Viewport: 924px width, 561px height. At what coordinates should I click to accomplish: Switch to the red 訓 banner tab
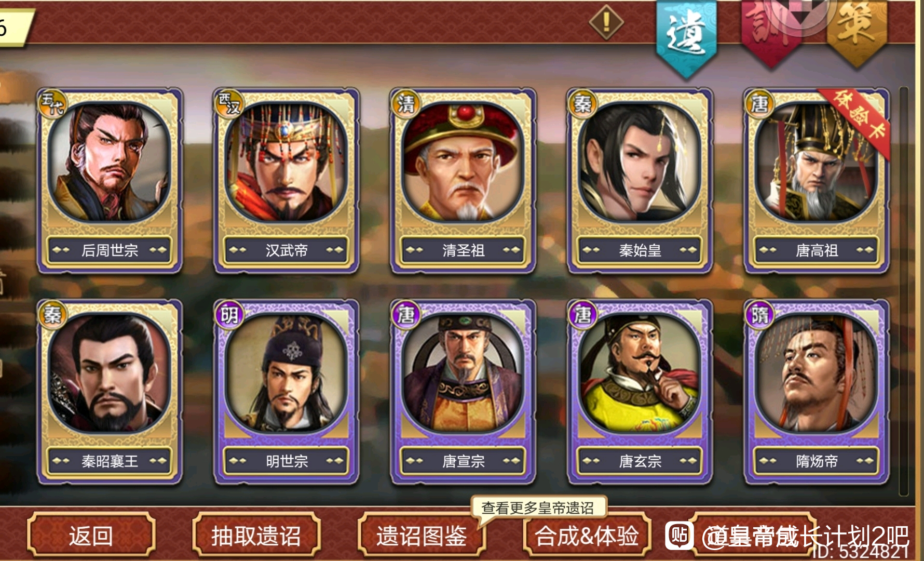pyautogui.click(x=770, y=31)
